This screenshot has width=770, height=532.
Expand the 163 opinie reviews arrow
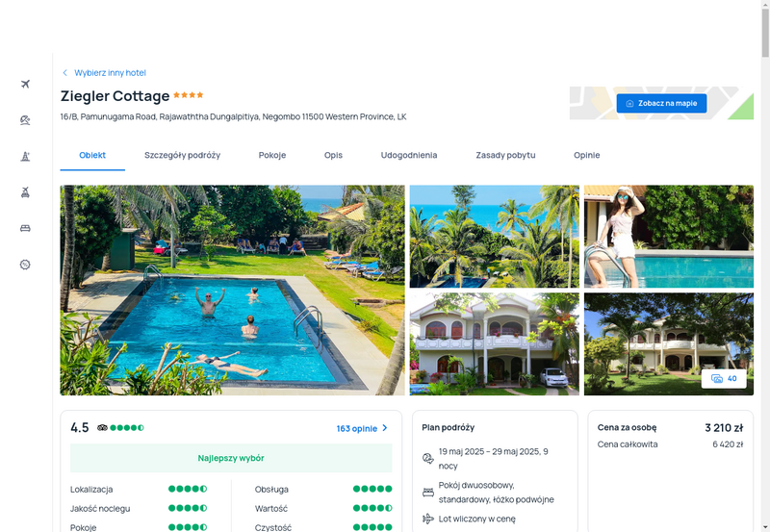385,428
